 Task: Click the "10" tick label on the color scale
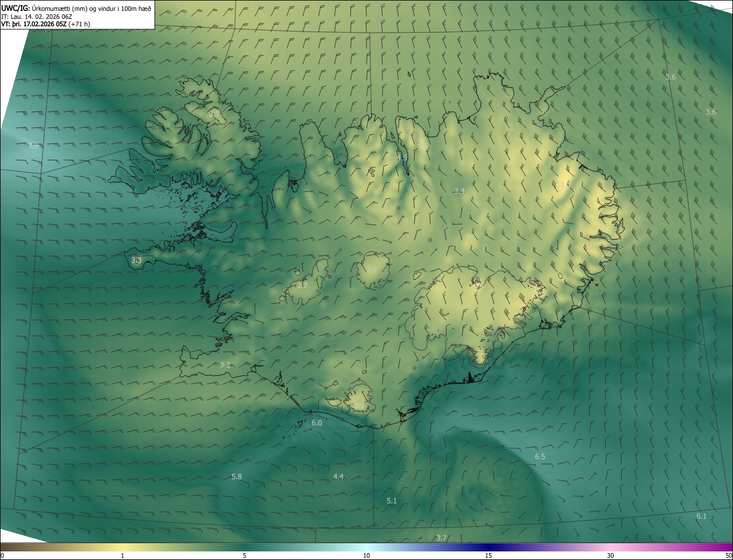[x=366, y=555]
